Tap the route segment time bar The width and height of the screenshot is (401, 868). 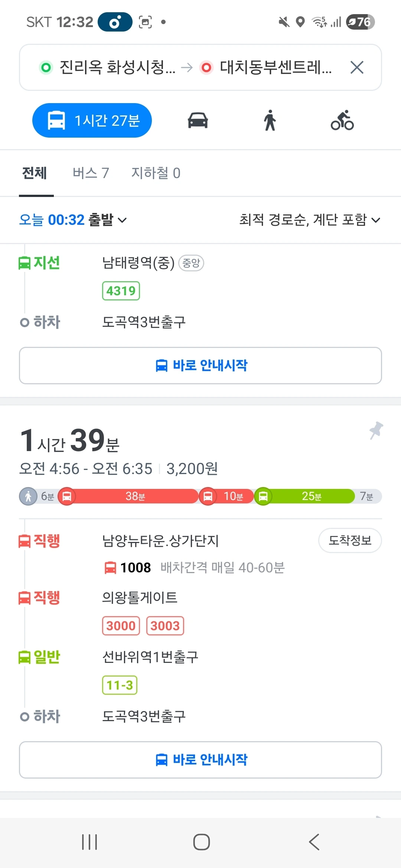click(x=200, y=496)
